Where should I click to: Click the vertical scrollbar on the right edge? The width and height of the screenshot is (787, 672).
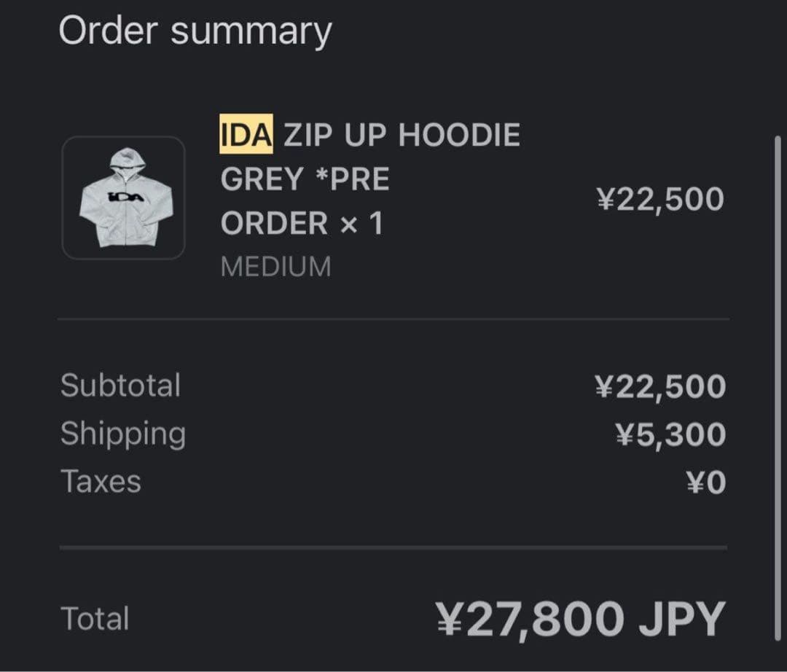pos(777,386)
